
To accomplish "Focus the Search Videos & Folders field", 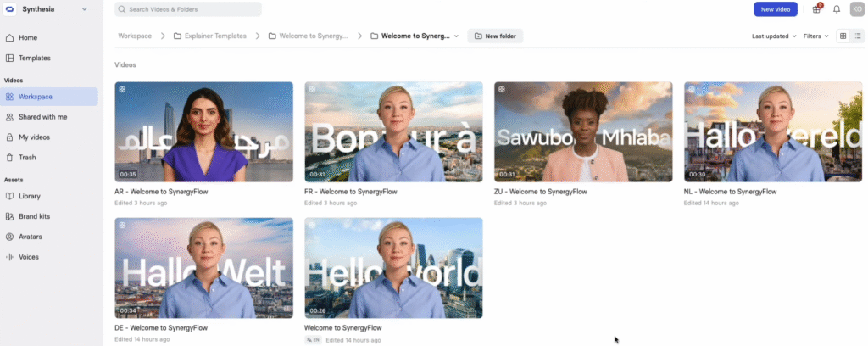I will 188,9.
